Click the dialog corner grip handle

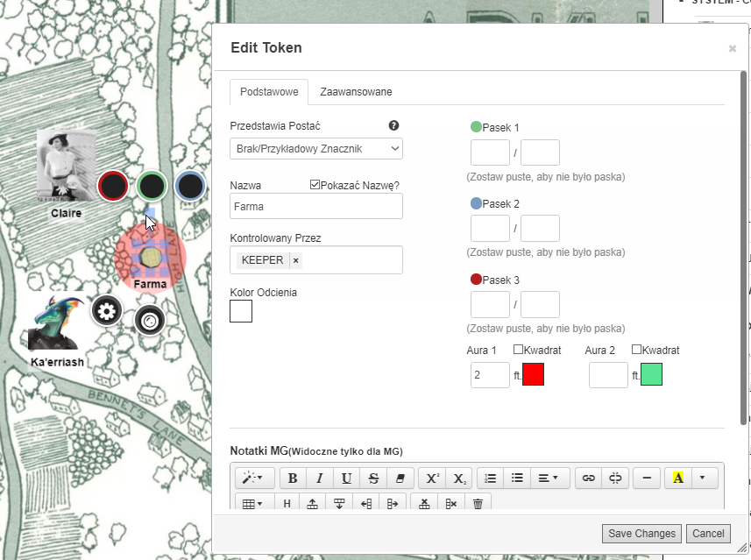click(741, 547)
